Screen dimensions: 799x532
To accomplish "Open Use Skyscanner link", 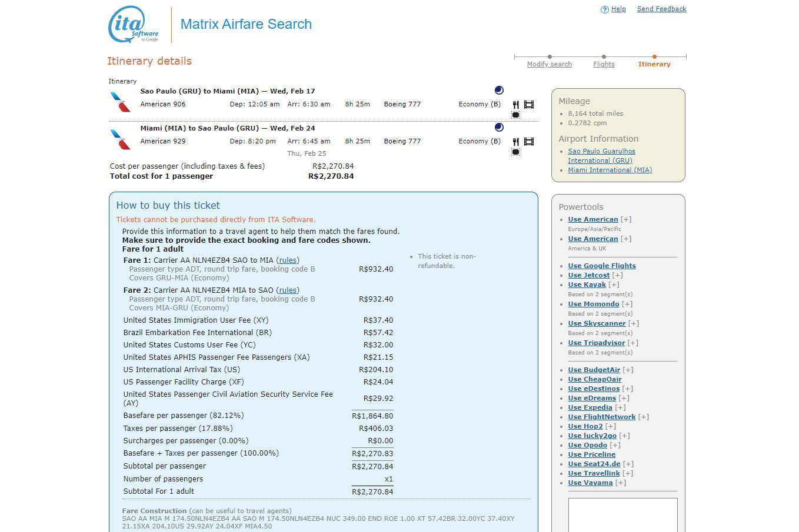I will point(597,323).
